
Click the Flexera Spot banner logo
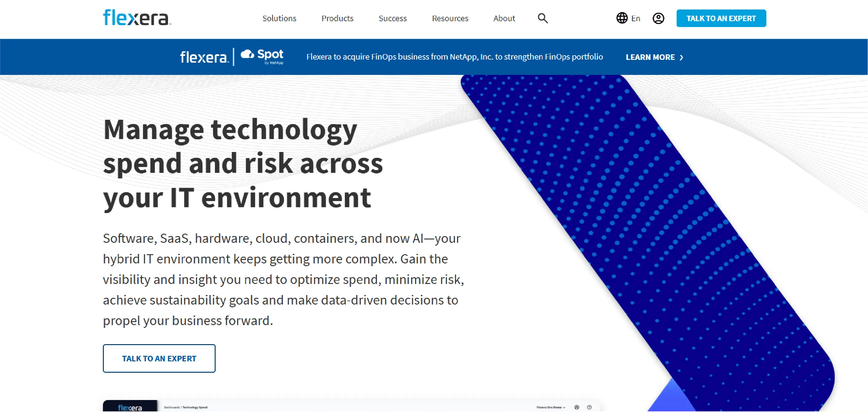tap(232, 57)
